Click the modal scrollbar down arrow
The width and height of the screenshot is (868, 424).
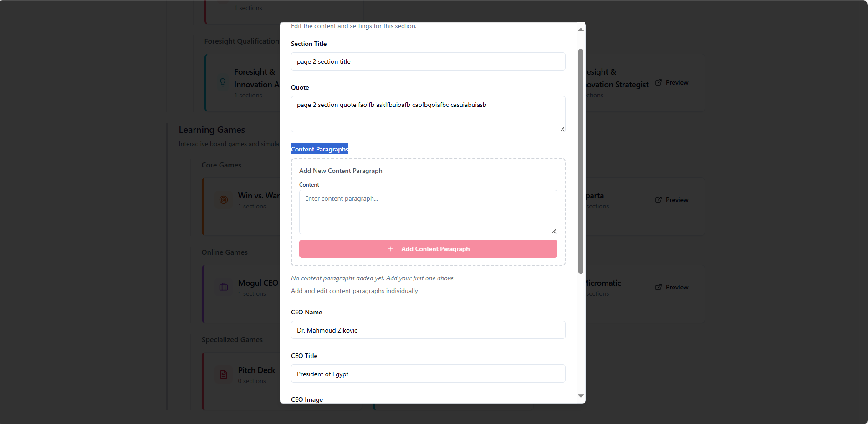[x=581, y=396]
